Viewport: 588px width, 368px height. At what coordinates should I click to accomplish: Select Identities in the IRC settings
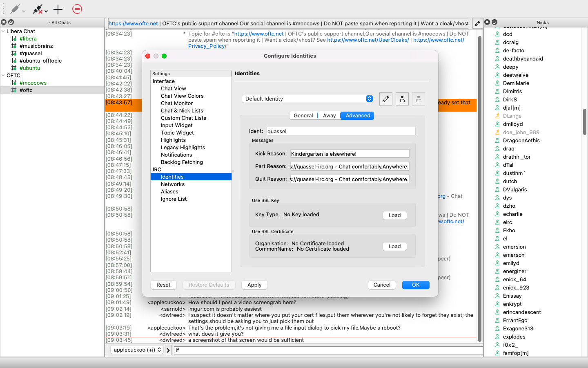coord(191,177)
